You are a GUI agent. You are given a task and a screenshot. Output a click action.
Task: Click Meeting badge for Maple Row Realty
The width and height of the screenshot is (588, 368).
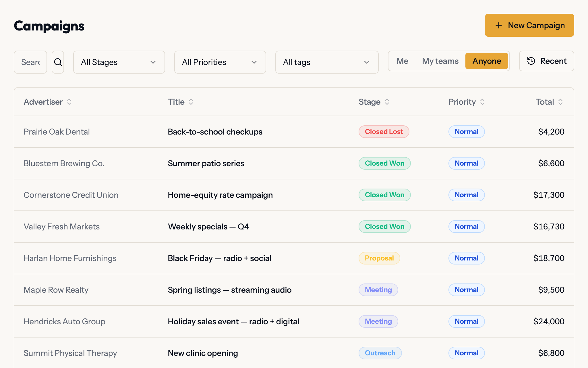click(378, 290)
